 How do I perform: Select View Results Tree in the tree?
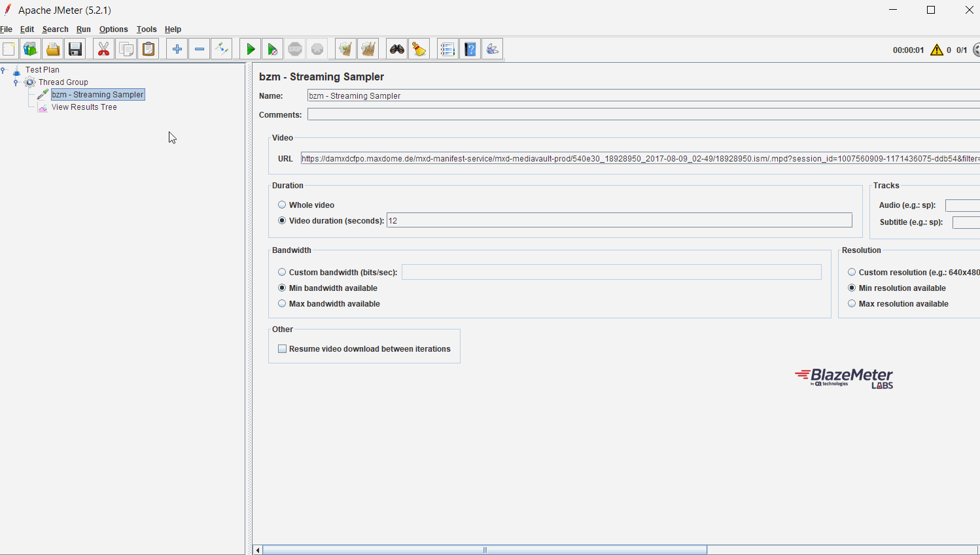point(84,107)
